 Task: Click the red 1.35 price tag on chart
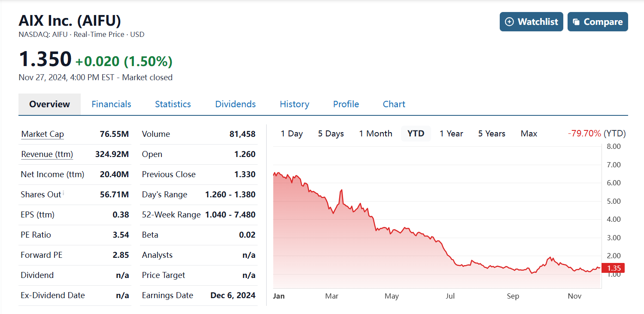tap(613, 269)
